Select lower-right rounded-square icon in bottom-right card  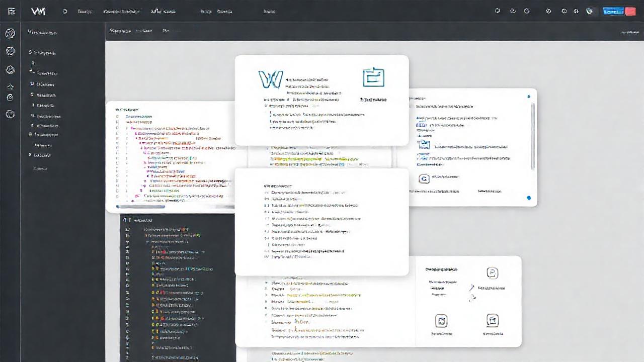tap(493, 320)
